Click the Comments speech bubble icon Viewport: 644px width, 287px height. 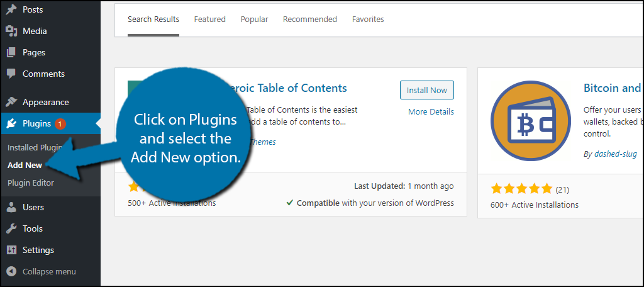click(11, 74)
